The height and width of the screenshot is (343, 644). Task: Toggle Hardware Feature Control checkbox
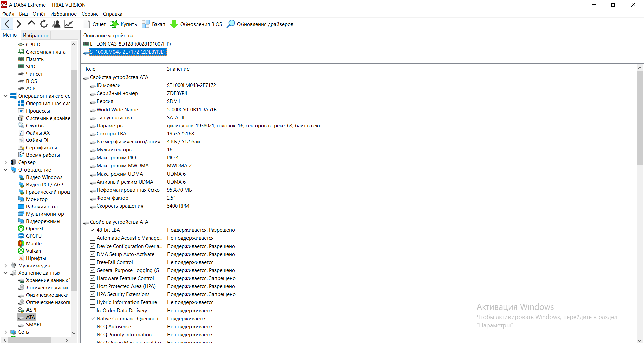pyautogui.click(x=93, y=278)
